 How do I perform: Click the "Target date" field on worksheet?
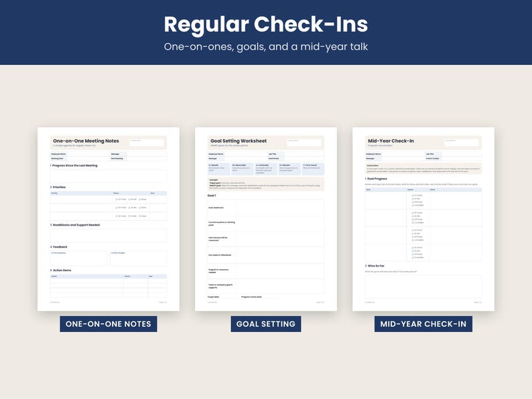click(x=223, y=297)
